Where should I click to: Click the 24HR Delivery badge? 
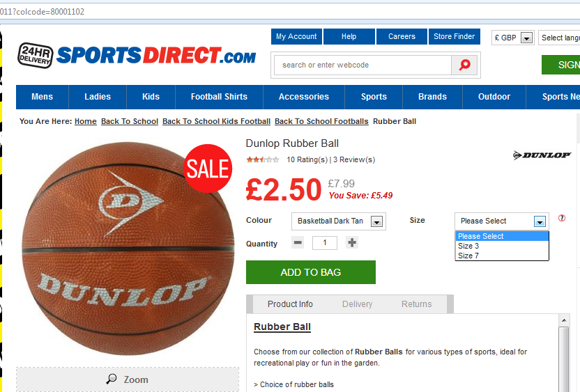(35, 54)
